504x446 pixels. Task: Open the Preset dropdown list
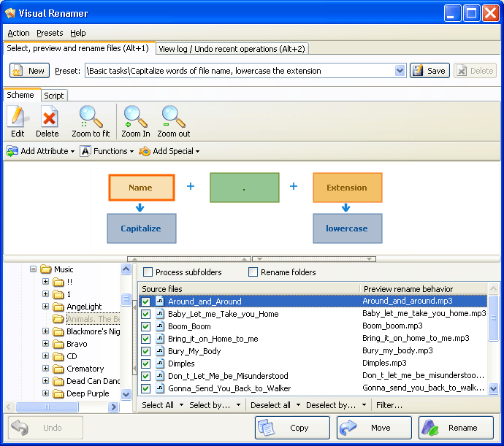coord(400,71)
